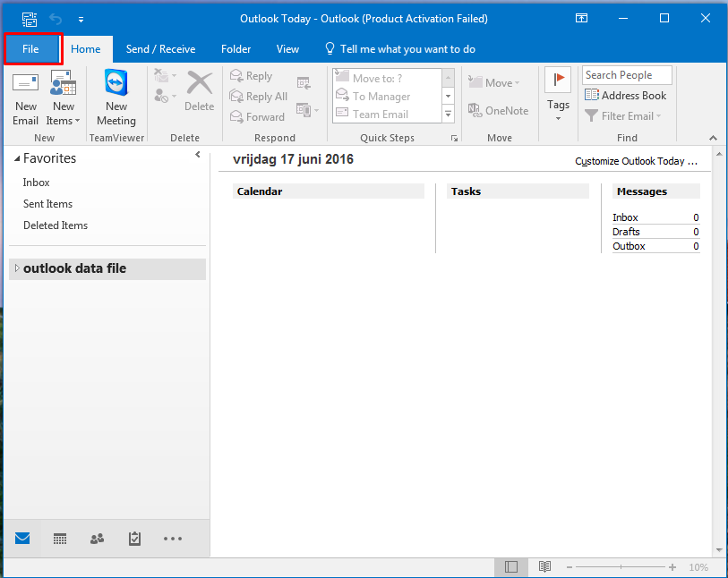Screen dimensions: 728x578
Task: Open Customize Quick Access Toolbar arrow
Action: coord(81,20)
